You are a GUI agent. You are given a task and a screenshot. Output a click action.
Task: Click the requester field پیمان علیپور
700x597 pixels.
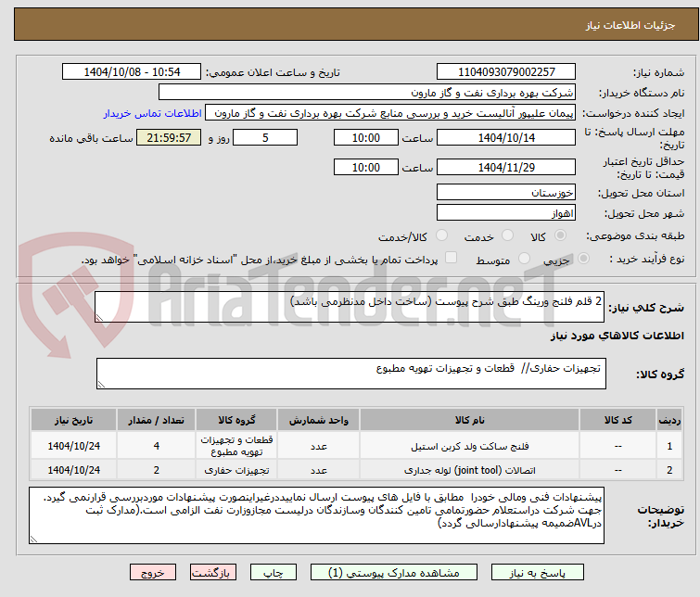pos(390,113)
